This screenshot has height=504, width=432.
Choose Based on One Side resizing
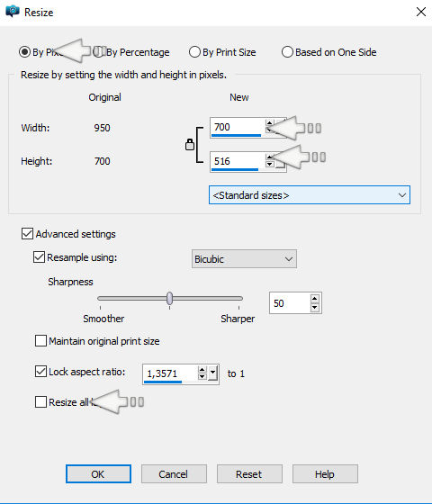pos(329,52)
